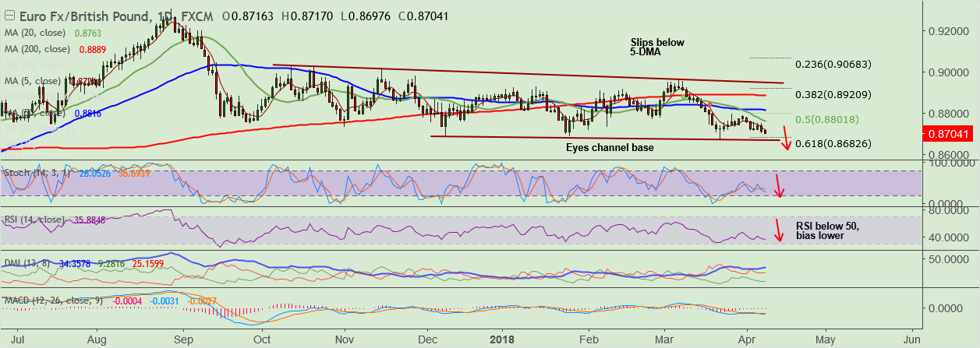Select the 'Eyes channel base' text annotation
The image size is (980, 348).
[610, 146]
